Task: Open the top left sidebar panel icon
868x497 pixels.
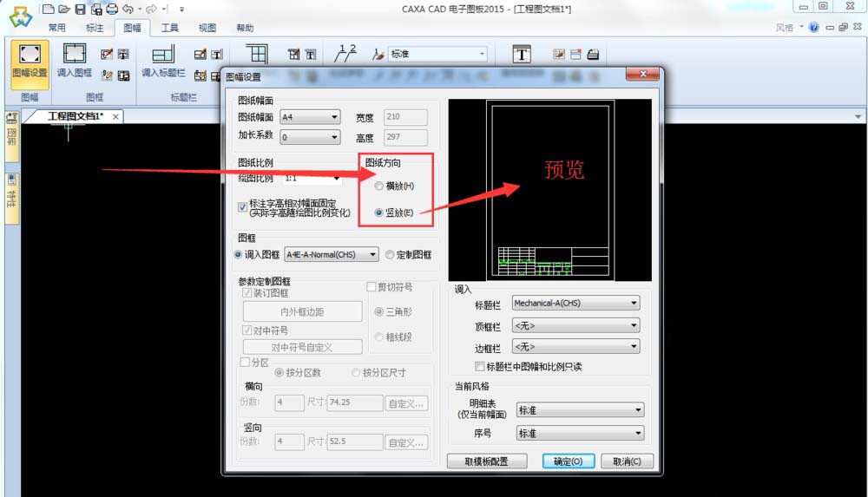Action: click(12, 119)
